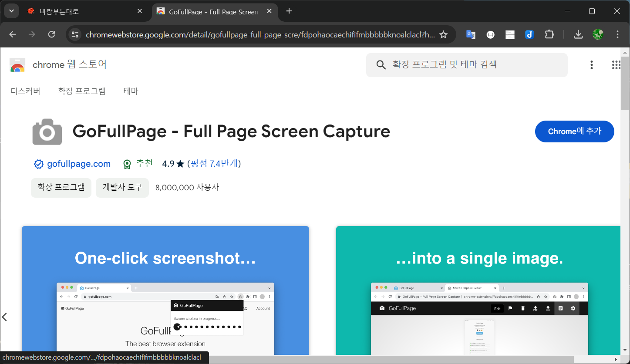Add extension with Chrome에 추가 button
630x364 pixels.
pos(574,131)
